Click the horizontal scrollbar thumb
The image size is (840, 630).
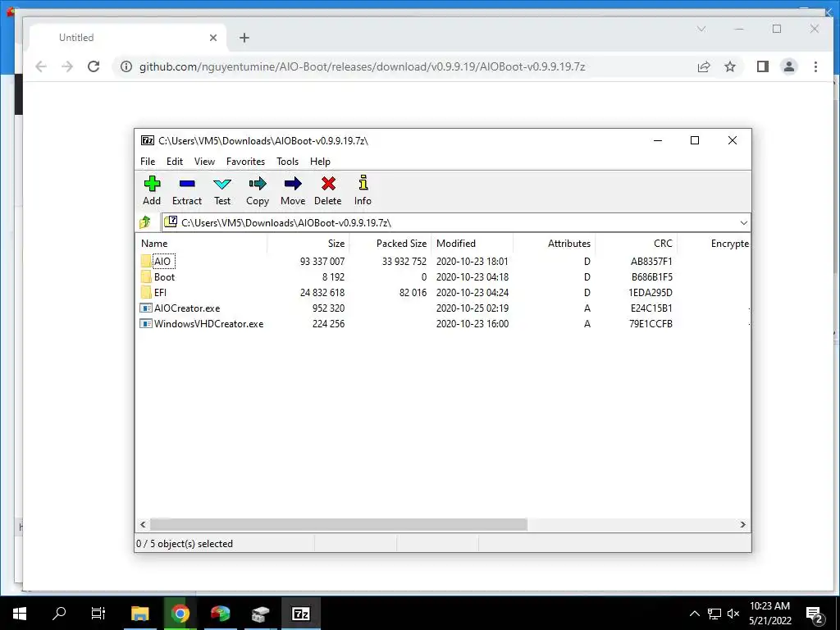coord(339,524)
